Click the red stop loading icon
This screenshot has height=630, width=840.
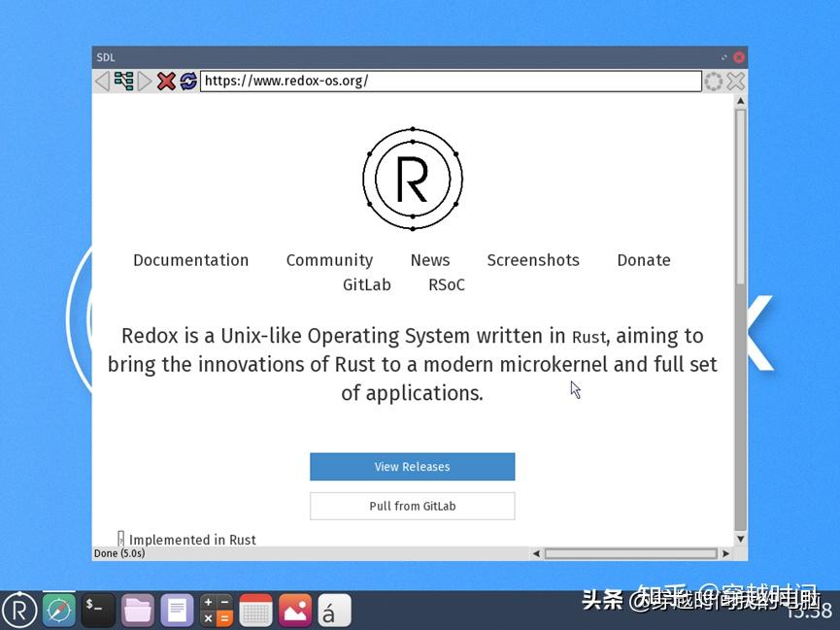[165, 81]
